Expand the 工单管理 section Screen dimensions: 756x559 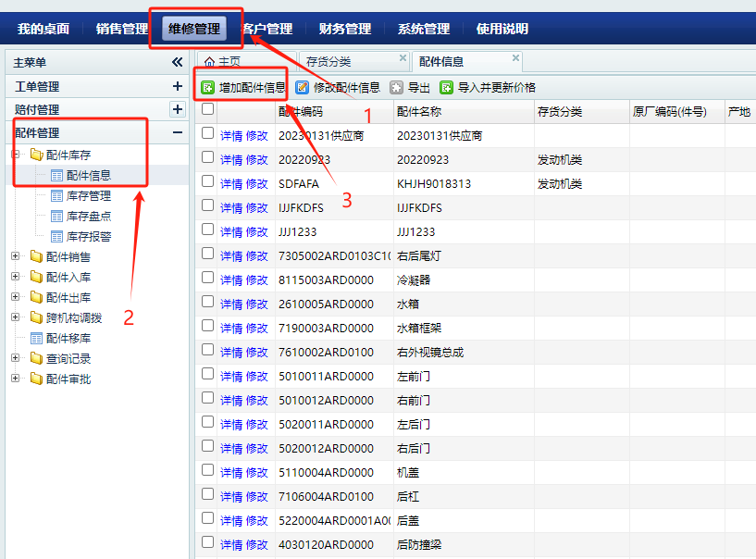[x=178, y=86]
